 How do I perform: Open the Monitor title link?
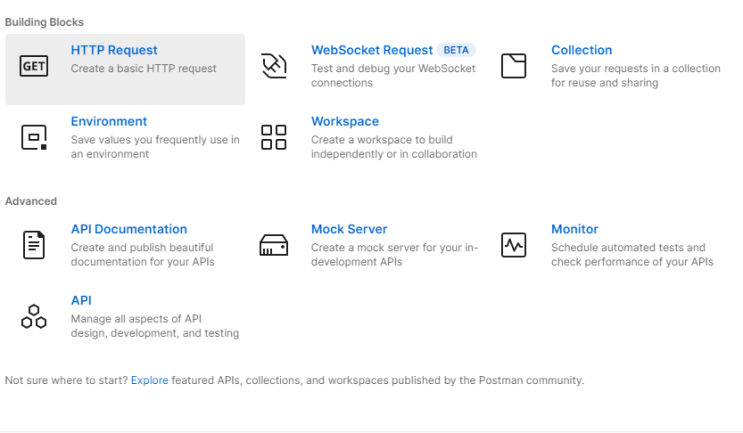(x=574, y=229)
